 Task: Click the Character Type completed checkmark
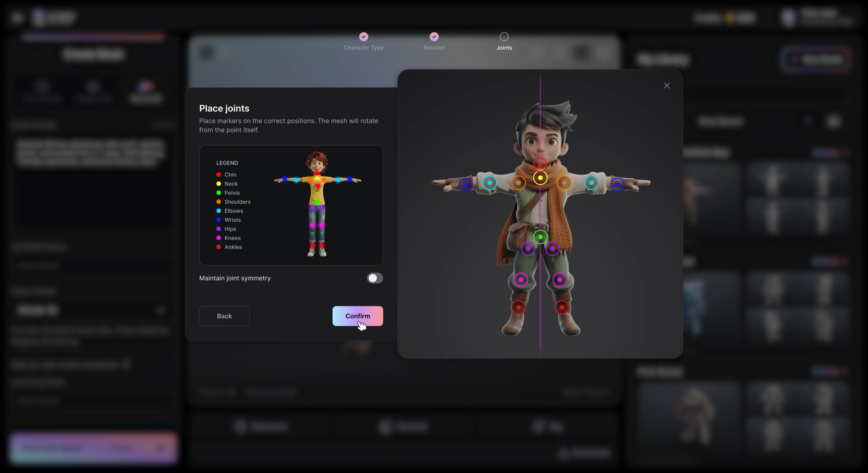pos(363,37)
